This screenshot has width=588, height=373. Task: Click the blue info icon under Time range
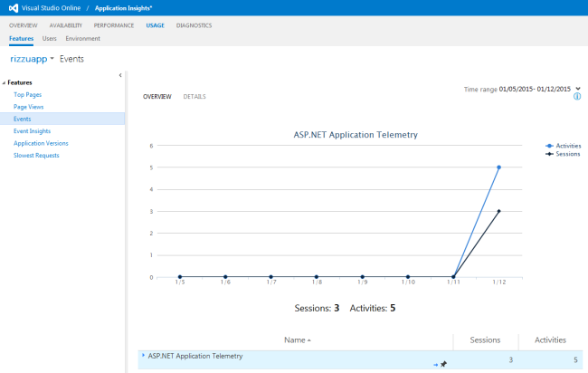(x=577, y=96)
